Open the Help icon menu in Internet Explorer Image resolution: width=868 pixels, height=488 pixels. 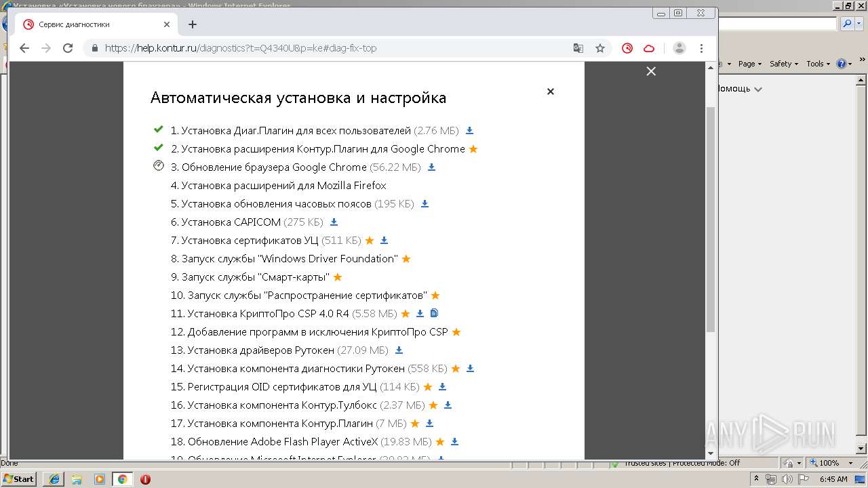844,64
